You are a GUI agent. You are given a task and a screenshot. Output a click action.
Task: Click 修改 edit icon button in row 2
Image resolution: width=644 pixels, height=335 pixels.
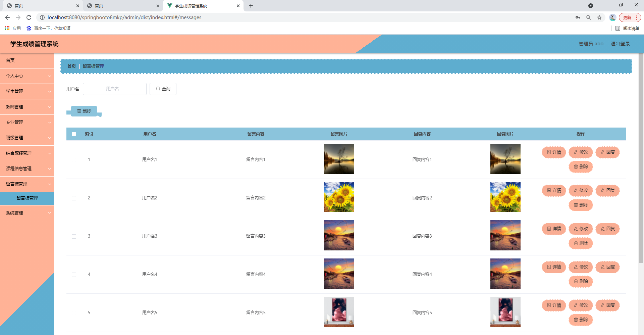click(581, 191)
